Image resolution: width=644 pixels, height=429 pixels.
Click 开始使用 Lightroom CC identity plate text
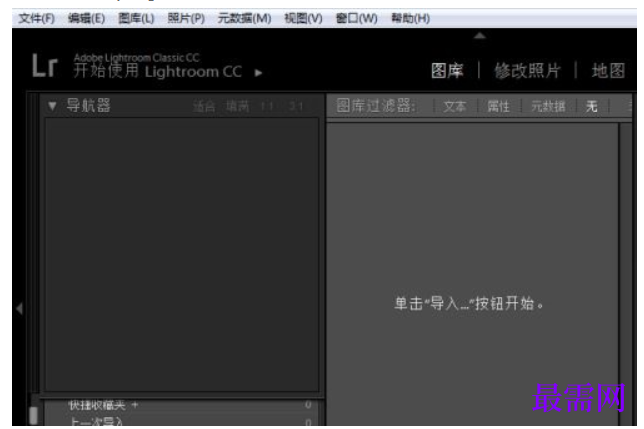coord(158,71)
